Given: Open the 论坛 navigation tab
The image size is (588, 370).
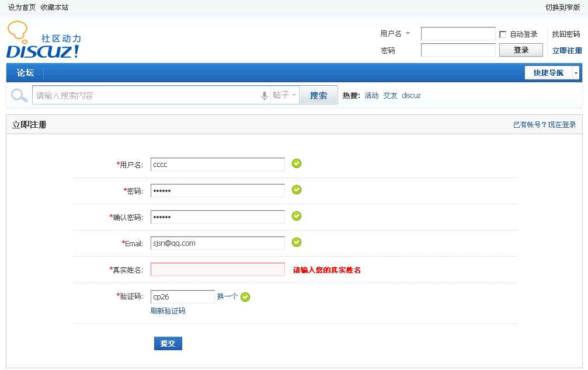Looking at the screenshot, I should click(x=25, y=73).
